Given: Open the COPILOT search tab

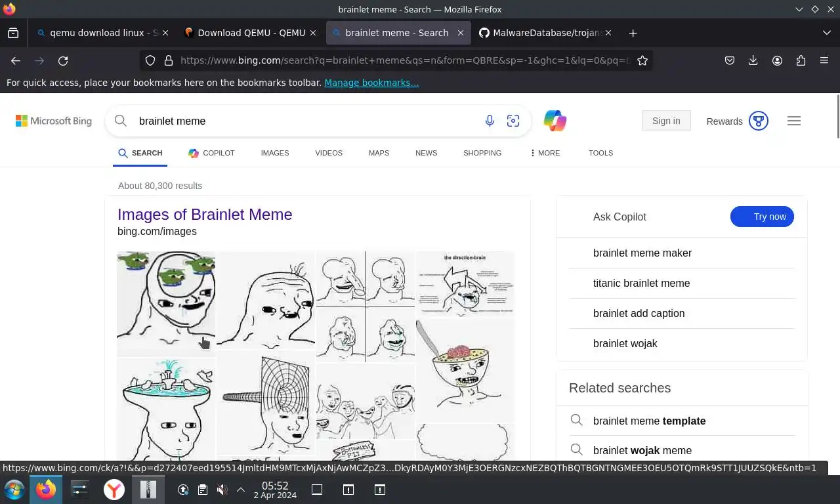Looking at the screenshot, I should coord(211,153).
